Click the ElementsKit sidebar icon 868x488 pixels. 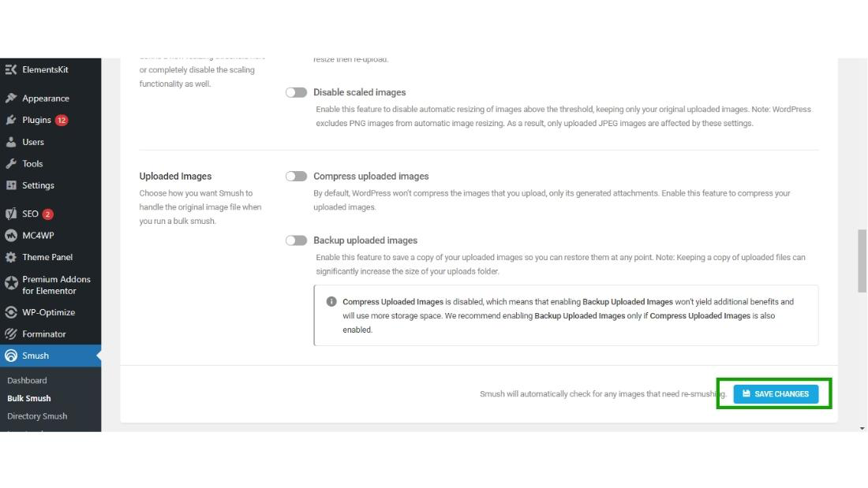pyautogui.click(x=11, y=69)
